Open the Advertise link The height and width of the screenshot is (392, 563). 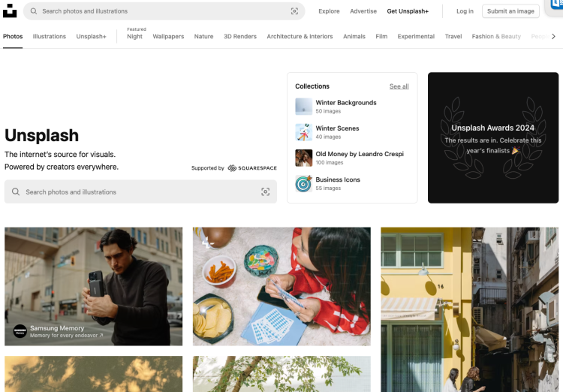[x=363, y=11]
